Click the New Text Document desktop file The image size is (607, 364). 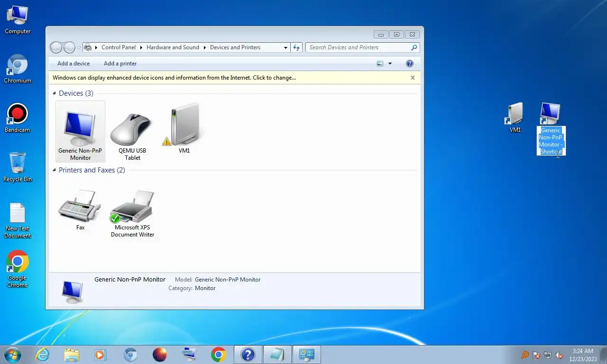pyautogui.click(x=18, y=220)
